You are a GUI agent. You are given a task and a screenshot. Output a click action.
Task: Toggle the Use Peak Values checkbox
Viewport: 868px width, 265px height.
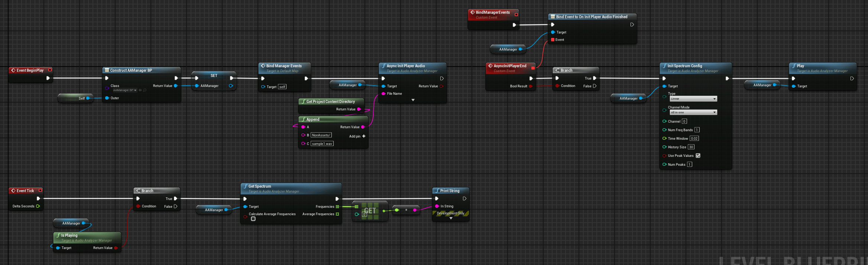point(698,156)
